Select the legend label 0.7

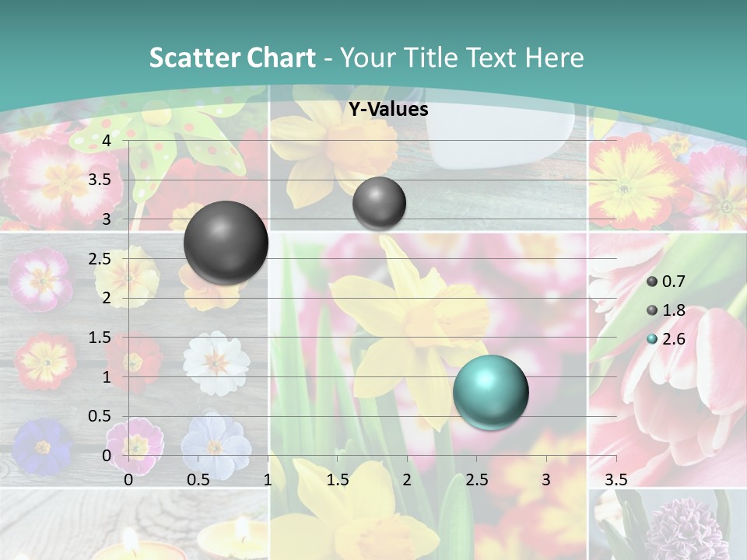[x=674, y=282]
